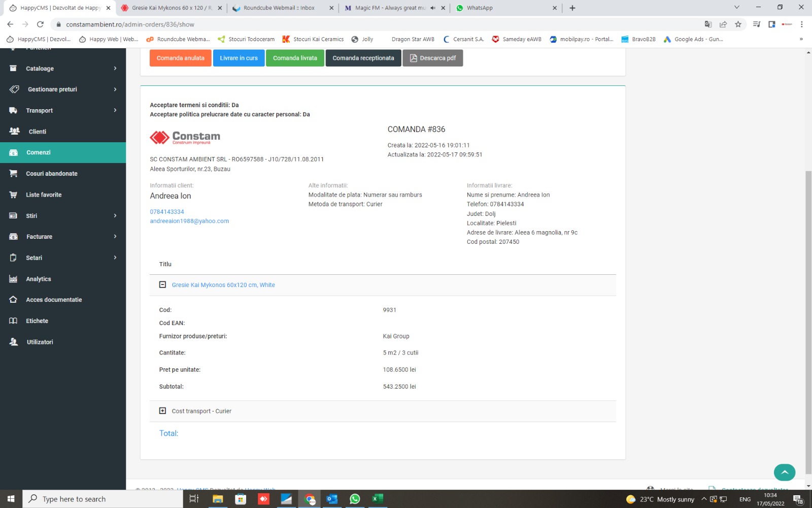
Task: Click the Windows Start button
Action: pyautogui.click(x=11, y=499)
